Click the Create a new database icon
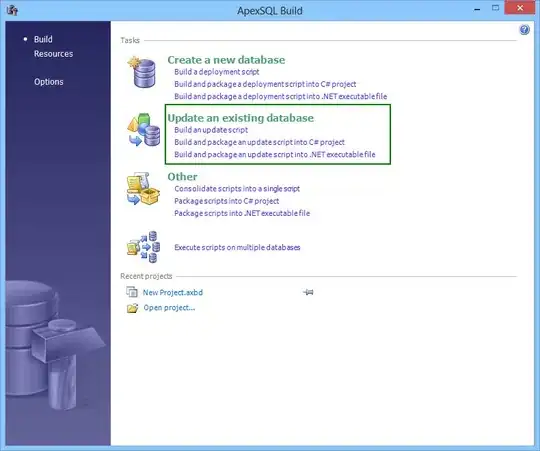Image resolution: width=540 pixels, height=451 pixels. point(142,72)
